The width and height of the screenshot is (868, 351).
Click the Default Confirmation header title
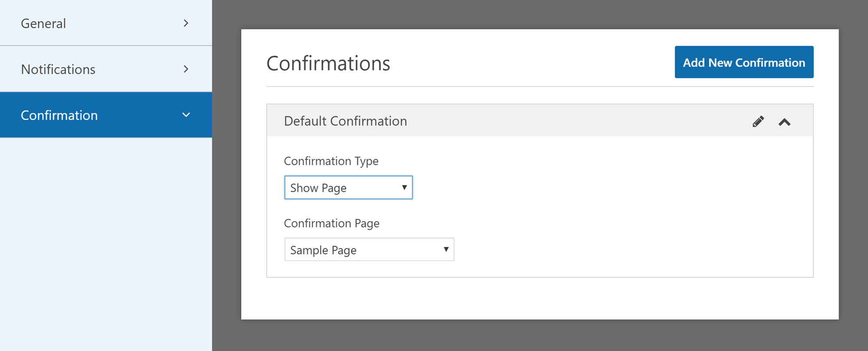pos(345,121)
